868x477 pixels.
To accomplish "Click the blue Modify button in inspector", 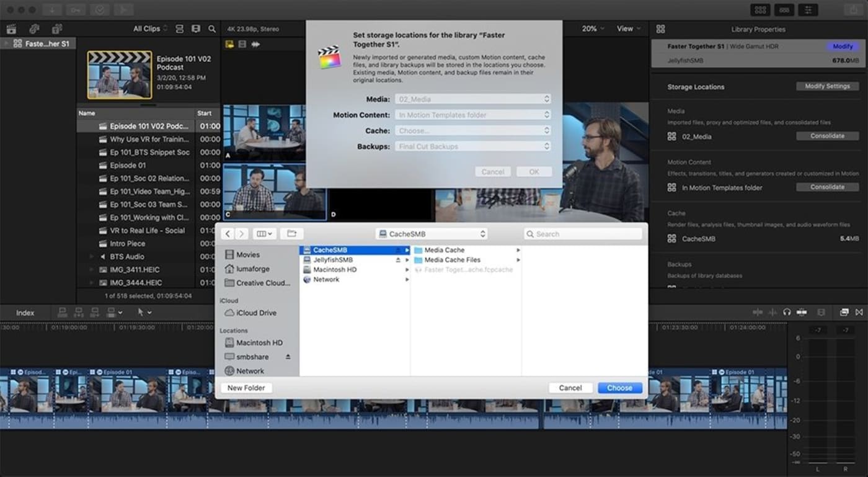I will [843, 47].
